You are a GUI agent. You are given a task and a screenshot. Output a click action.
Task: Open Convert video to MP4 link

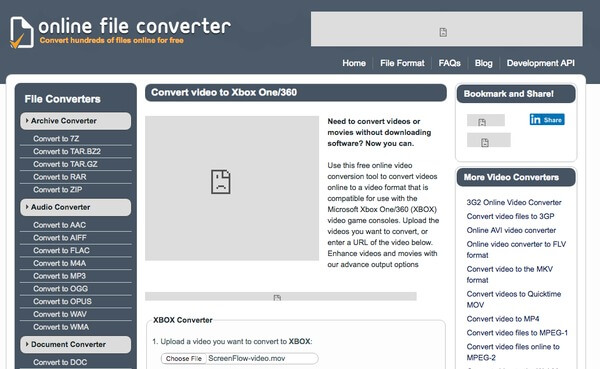(x=503, y=319)
